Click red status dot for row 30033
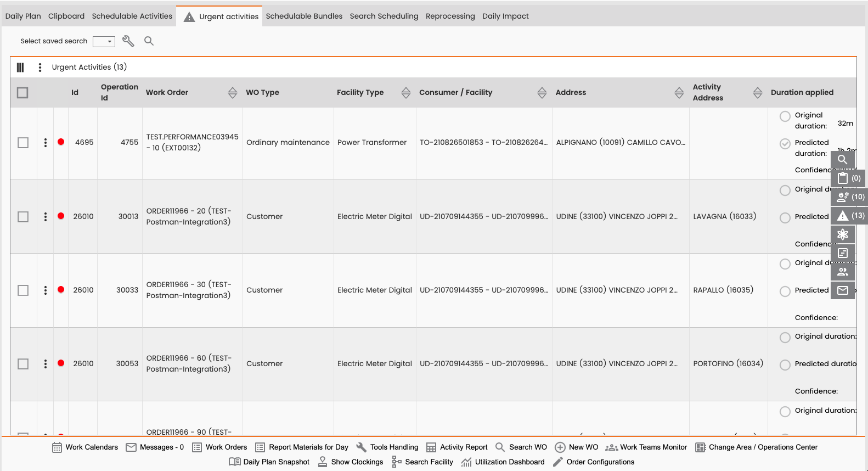This screenshot has width=868, height=471. (x=61, y=289)
